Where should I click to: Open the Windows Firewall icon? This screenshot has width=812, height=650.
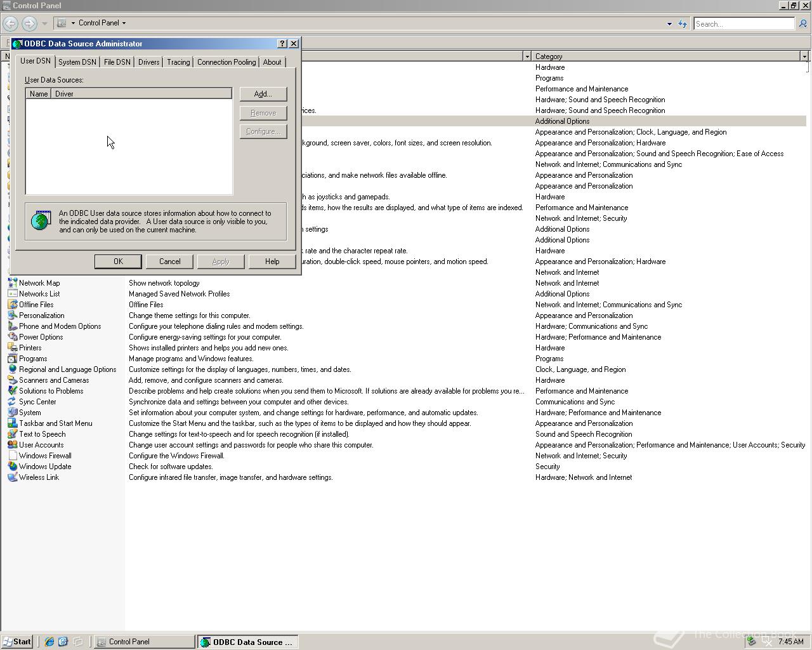(12, 456)
